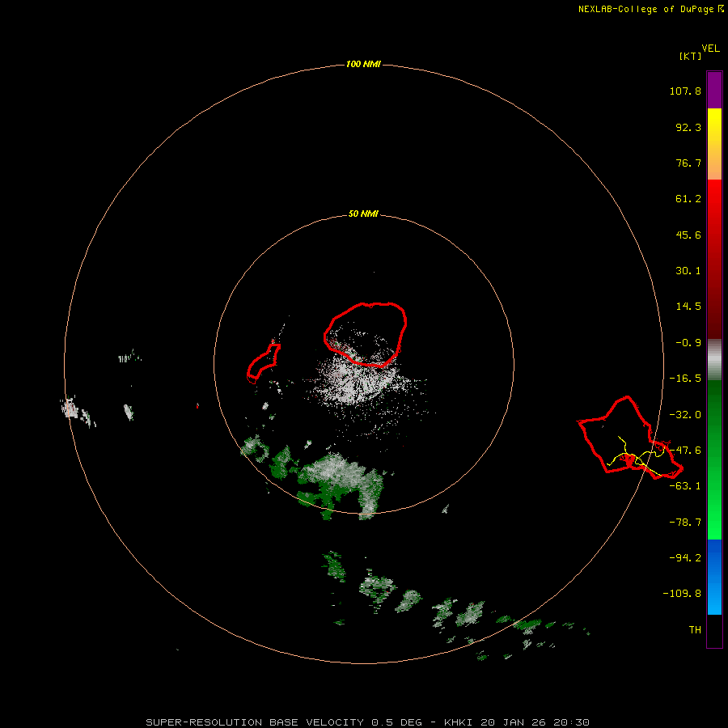728x728 pixels.
Task: Click the [KT] units label
Action: [x=691, y=56]
